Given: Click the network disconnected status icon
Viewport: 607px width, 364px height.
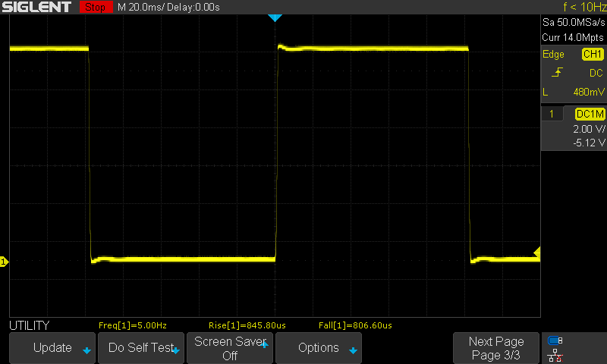Looking at the screenshot, I should pyautogui.click(x=555, y=355).
